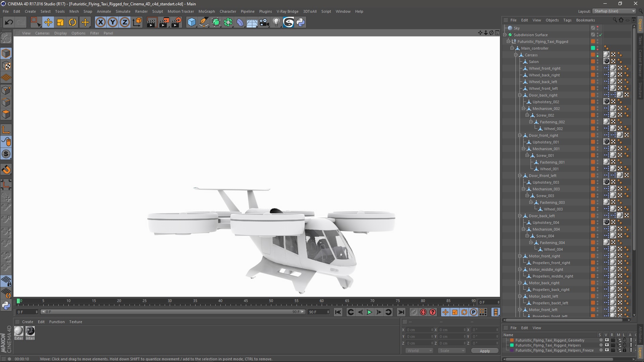Image resolution: width=644 pixels, height=362 pixels.
Task: Click the Record Active Objects button
Action: [414, 312]
